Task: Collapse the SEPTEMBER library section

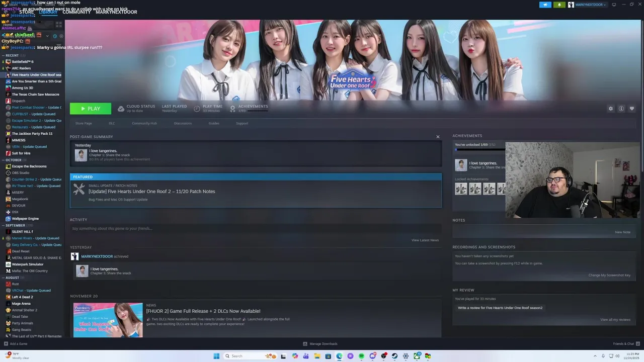Action: click(x=3, y=225)
